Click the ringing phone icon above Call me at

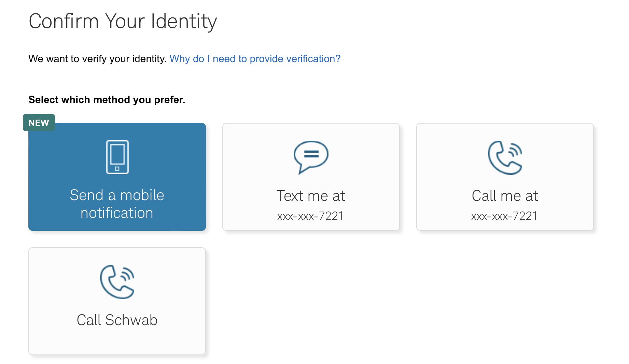pos(505,157)
